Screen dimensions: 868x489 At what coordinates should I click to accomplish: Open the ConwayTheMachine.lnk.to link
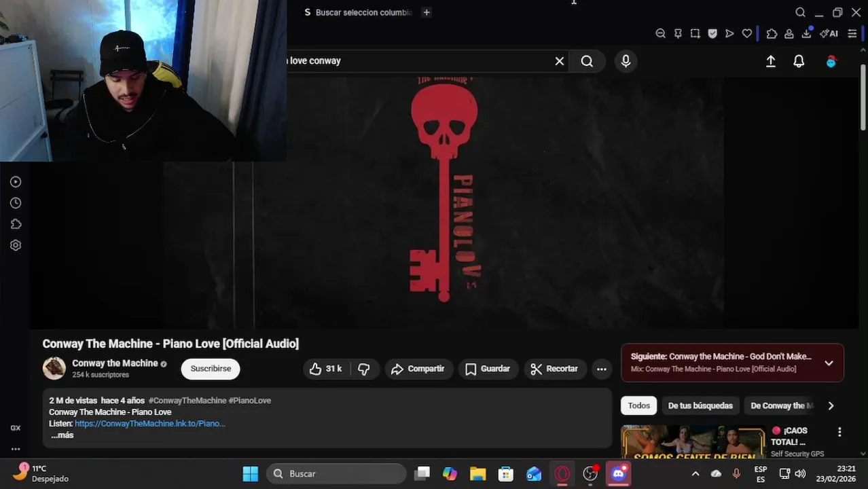click(x=149, y=424)
